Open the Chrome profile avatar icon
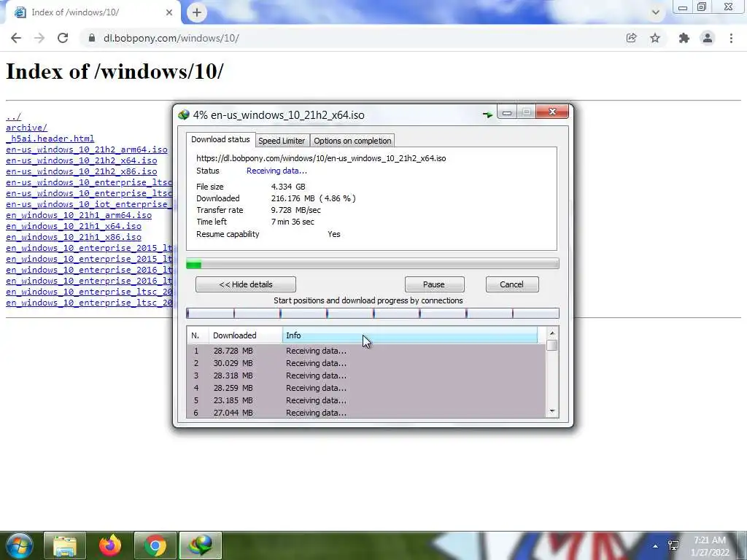The height and width of the screenshot is (560, 747). coord(708,38)
